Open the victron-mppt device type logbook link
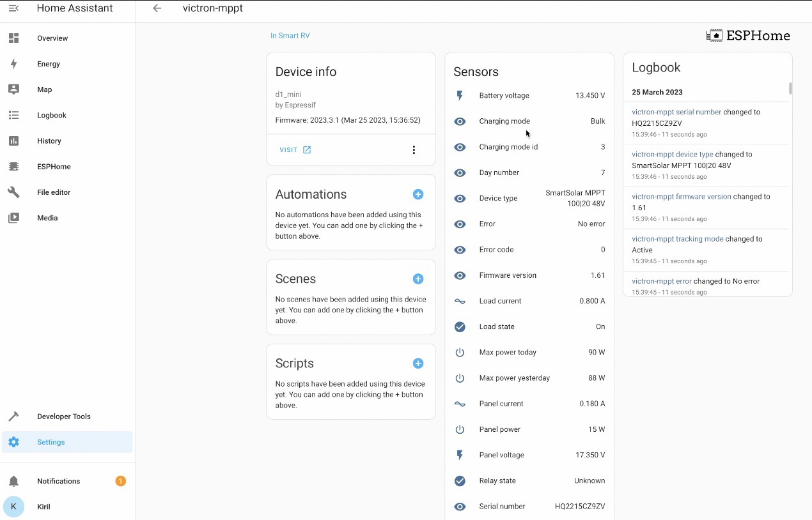This screenshot has width=812, height=520. [x=673, y=154]
